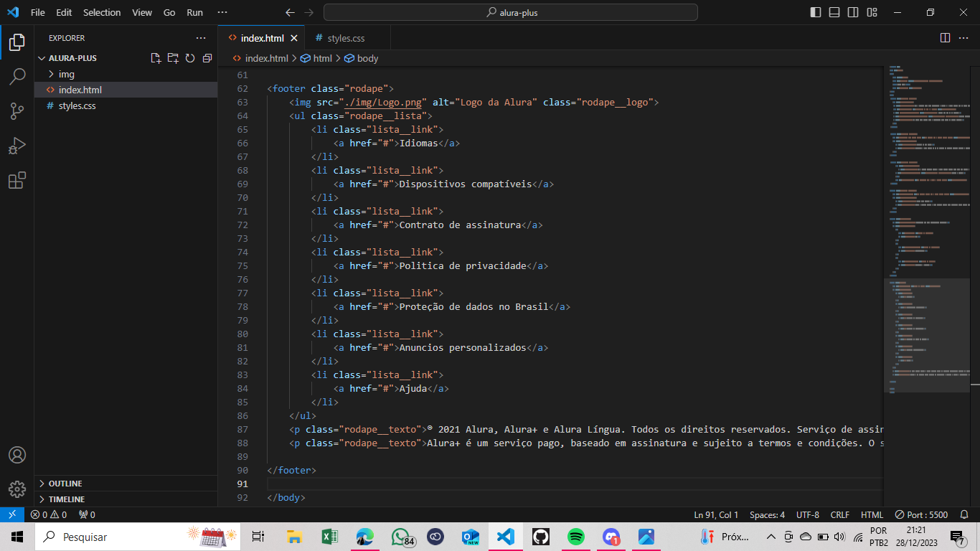The height and width of the screenshot is (551, 980).
Task: Open Explorer views and more actions ellipsis
Action: 201,38
